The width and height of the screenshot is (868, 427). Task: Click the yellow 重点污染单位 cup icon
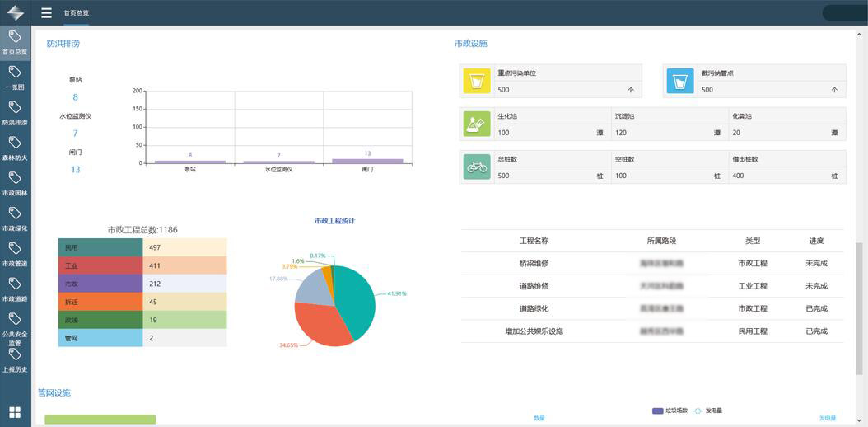coord(476,82)
